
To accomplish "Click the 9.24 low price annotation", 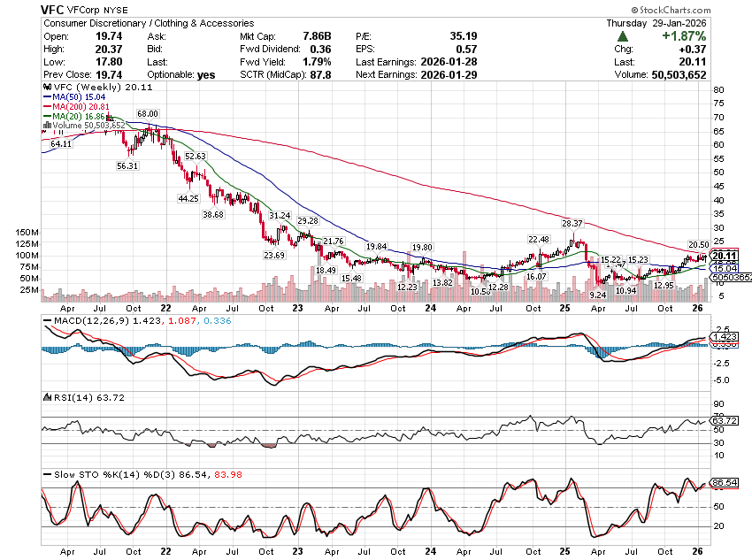I will pyautogui.click(x=597, y=294).
